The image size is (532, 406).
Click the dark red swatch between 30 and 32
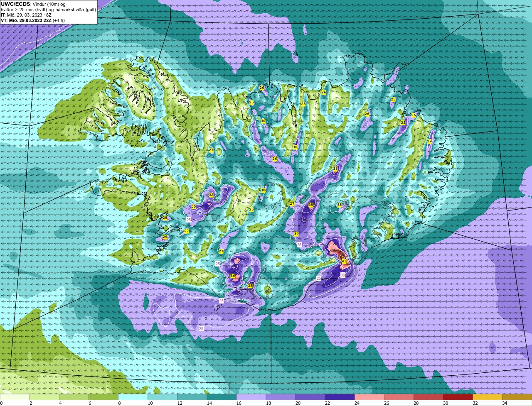(x=458, y=397)
